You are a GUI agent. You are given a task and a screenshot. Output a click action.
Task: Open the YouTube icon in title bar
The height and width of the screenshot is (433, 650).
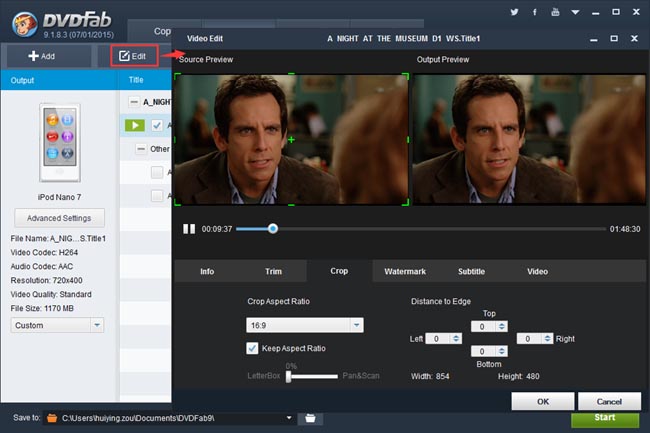(555, 12)
